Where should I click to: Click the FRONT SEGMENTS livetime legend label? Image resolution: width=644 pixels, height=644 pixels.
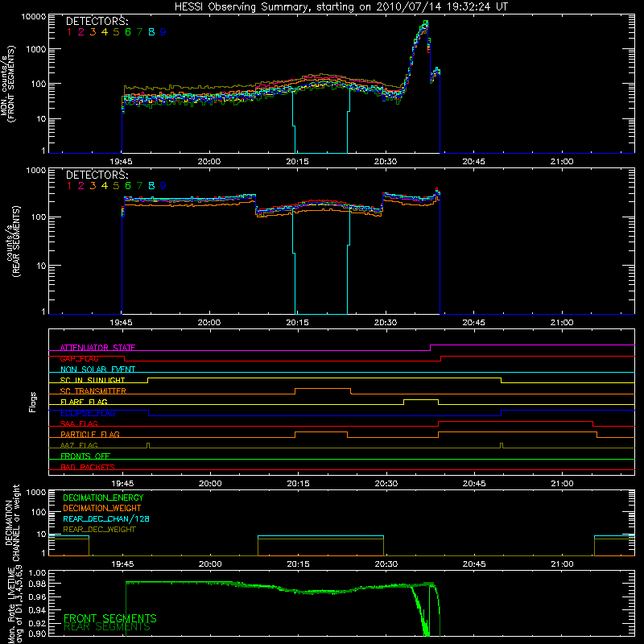click(110, 618)
